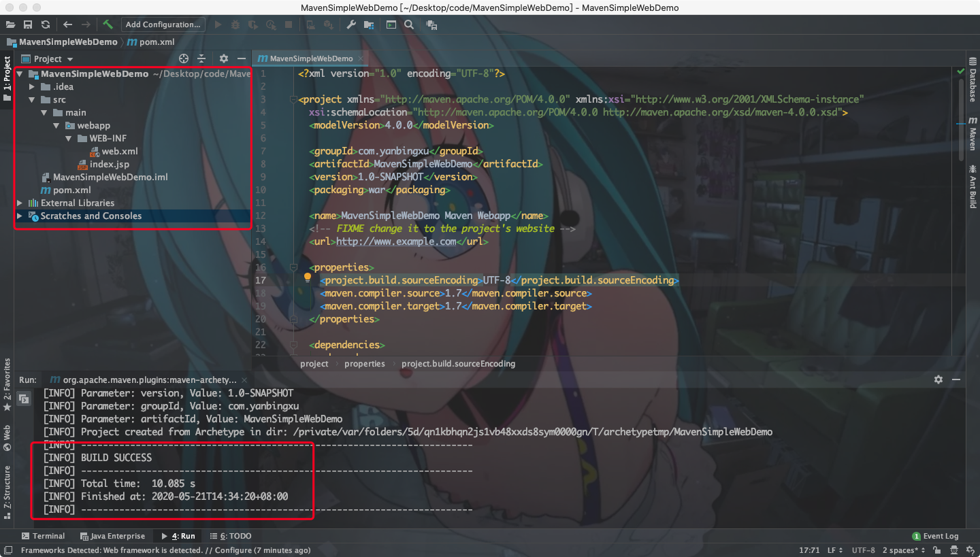
Task: Build project with the green hammer icon
Action: coord(108,24)
